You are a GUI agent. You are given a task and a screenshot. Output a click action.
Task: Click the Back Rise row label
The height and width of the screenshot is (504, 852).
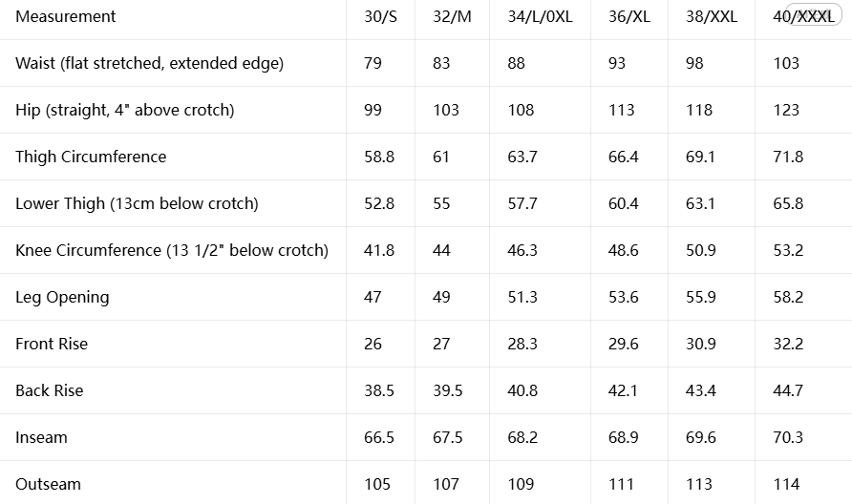50,390
